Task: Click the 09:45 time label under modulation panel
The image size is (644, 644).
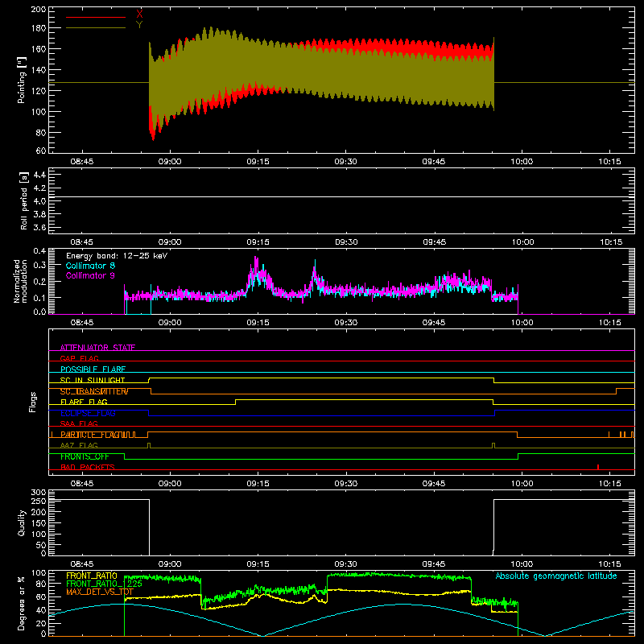Action: point(434,323)
